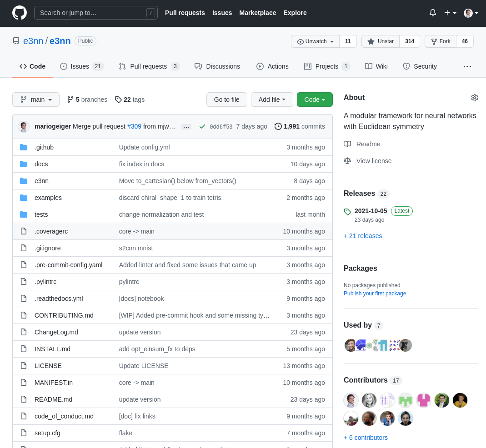Unstar the repository
This screenshot has height=448, width=486.
coord(381,41)
